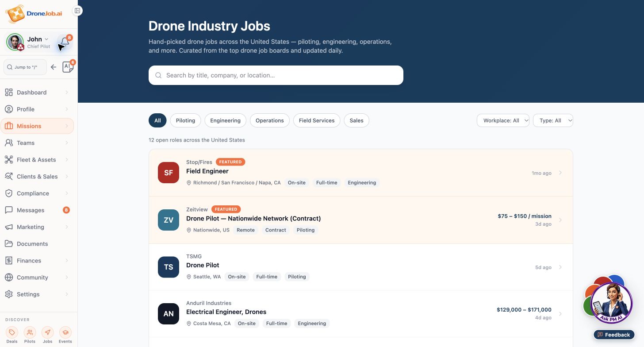This screenshot has width=644, height=347.
Task: Open Jobs in the Discover section
Action: click(47, 335)
